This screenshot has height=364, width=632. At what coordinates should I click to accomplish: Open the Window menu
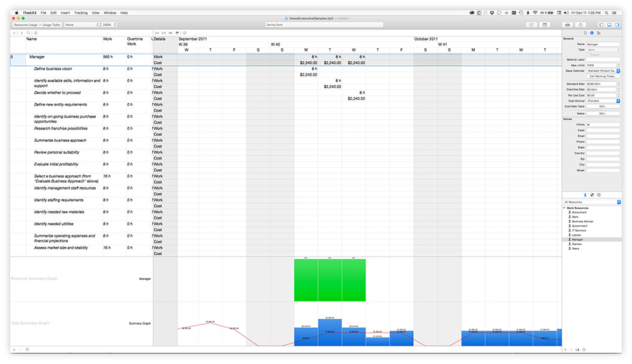coord(109,13)
